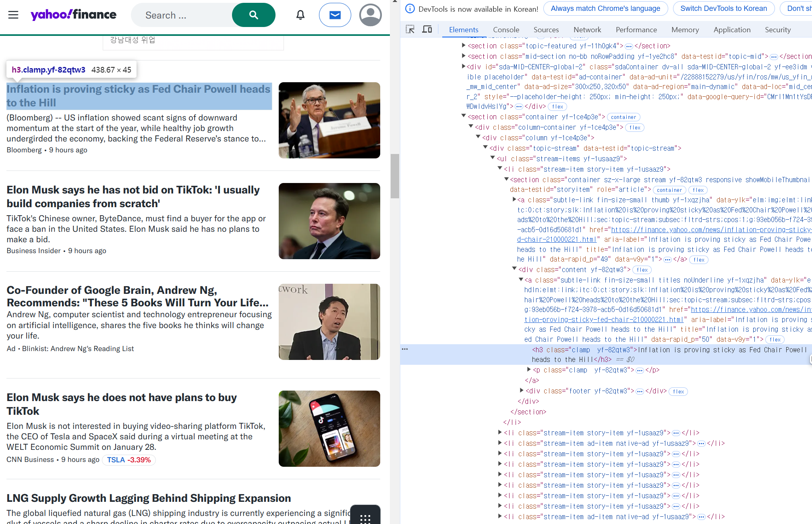Toggle the flex badge on storyitem section
Screen dimensions: 812x524
click(x=698, y=190)
